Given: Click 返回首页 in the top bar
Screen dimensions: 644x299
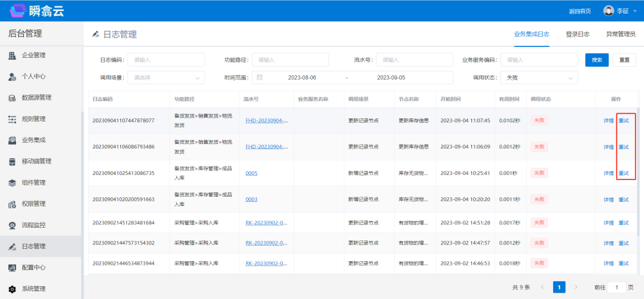Looking at the screenshot, I should [x=580, y=11].
